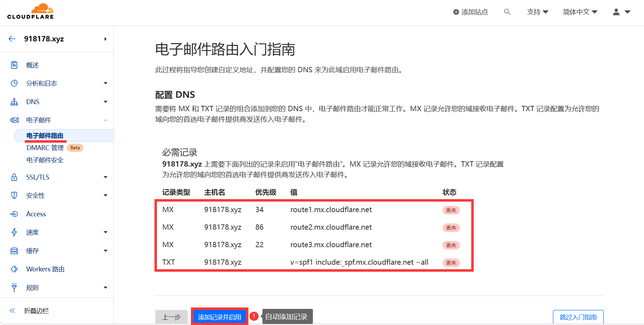Click 折叠边栏 label
The height and width of the screenshot is (325, 644).
(x=36, y=311)
